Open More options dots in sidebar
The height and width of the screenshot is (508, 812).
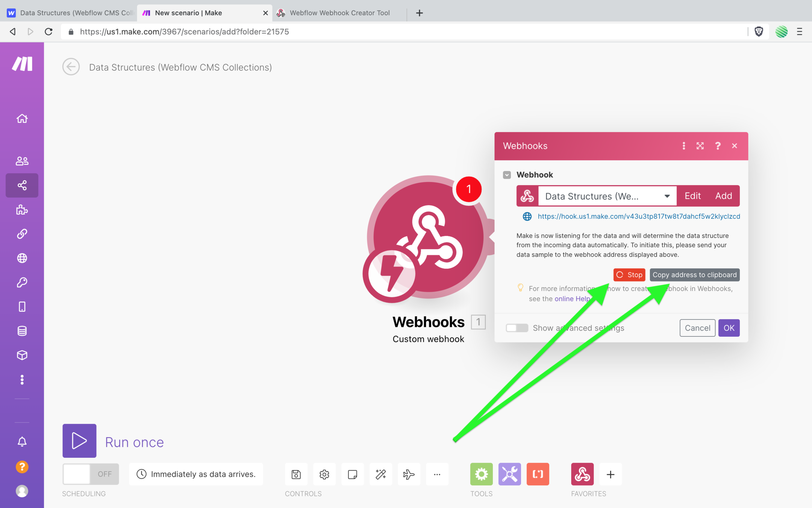(x=22, y=380)
